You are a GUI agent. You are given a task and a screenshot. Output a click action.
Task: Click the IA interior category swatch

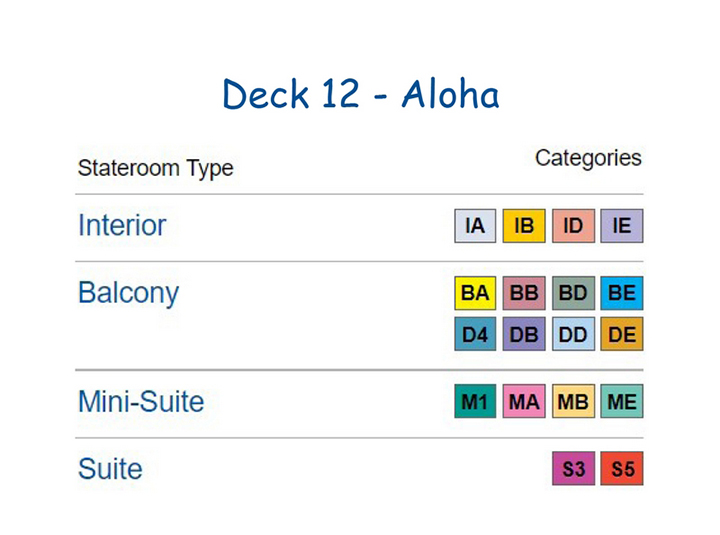(x=475, y=225)
